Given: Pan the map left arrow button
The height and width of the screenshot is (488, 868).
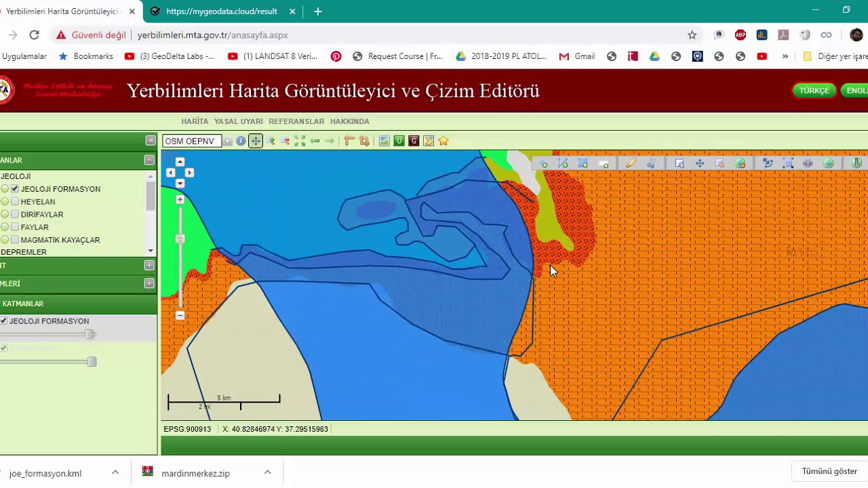Looking at the screenshot, I should click(170, 173).
